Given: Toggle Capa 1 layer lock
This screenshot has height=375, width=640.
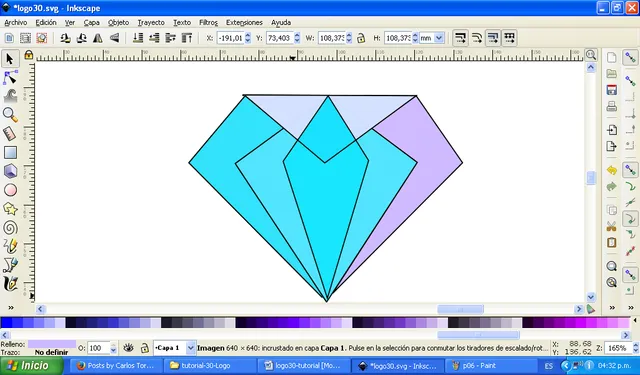Looking at the screenshot, I should [144, 348].
